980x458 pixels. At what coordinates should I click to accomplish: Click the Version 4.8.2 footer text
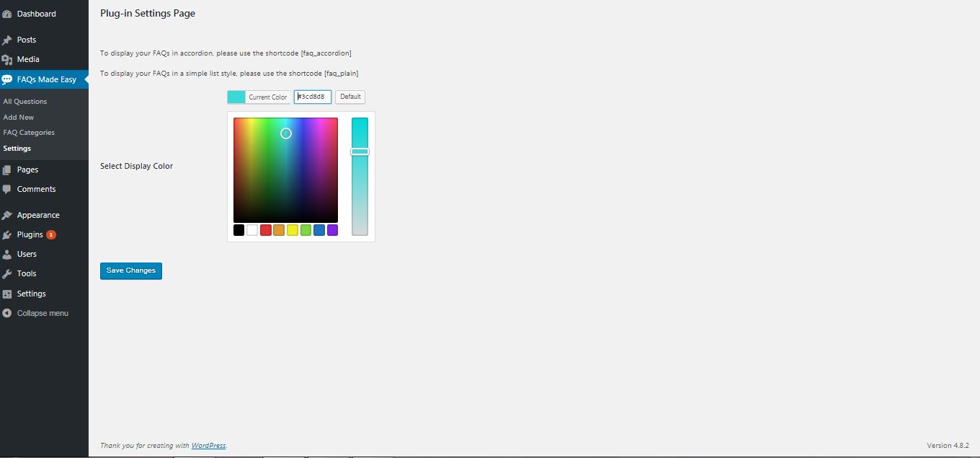tap(948, 446)
